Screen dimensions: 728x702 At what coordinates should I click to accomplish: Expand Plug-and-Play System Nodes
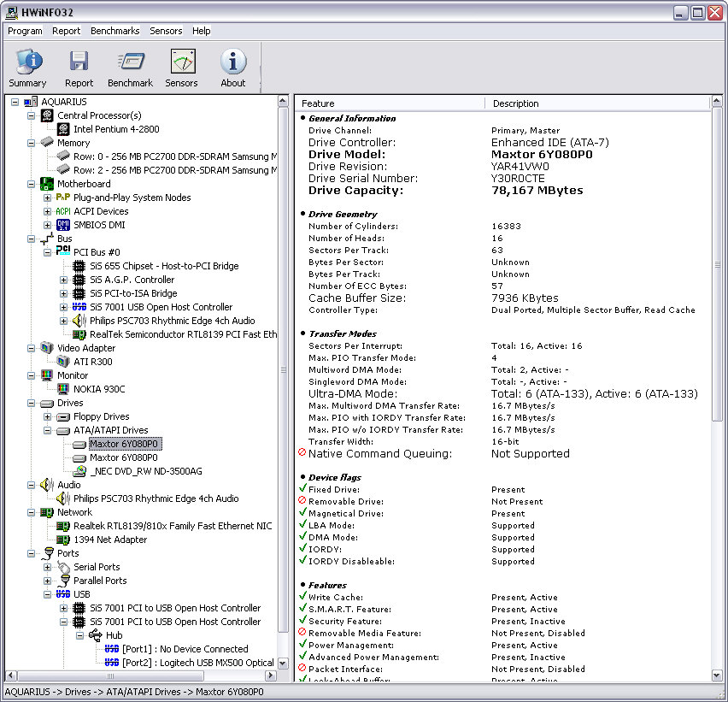(x=47, y=198)
